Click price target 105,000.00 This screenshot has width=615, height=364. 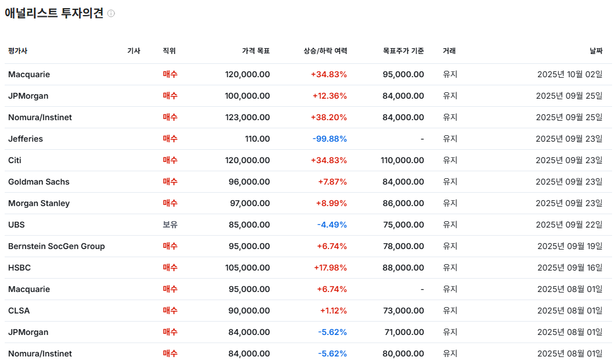point(248,268)
